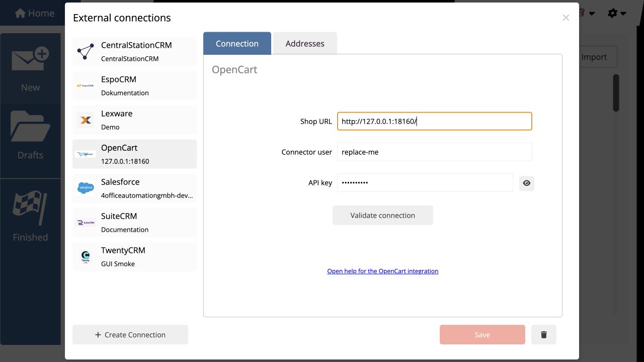Click the background page scrollbar
Image resolution: width=644 pixels, height=362 pixels.
coord(616,93)
